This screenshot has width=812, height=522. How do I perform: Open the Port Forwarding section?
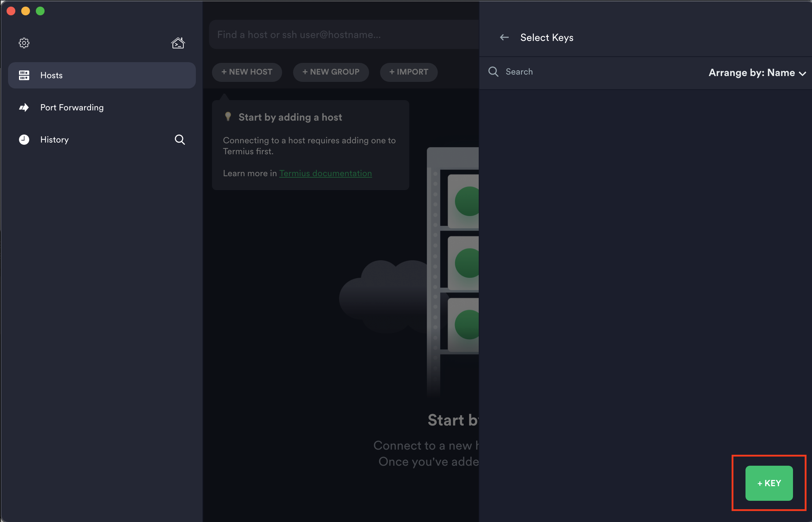tap(72, 107)
